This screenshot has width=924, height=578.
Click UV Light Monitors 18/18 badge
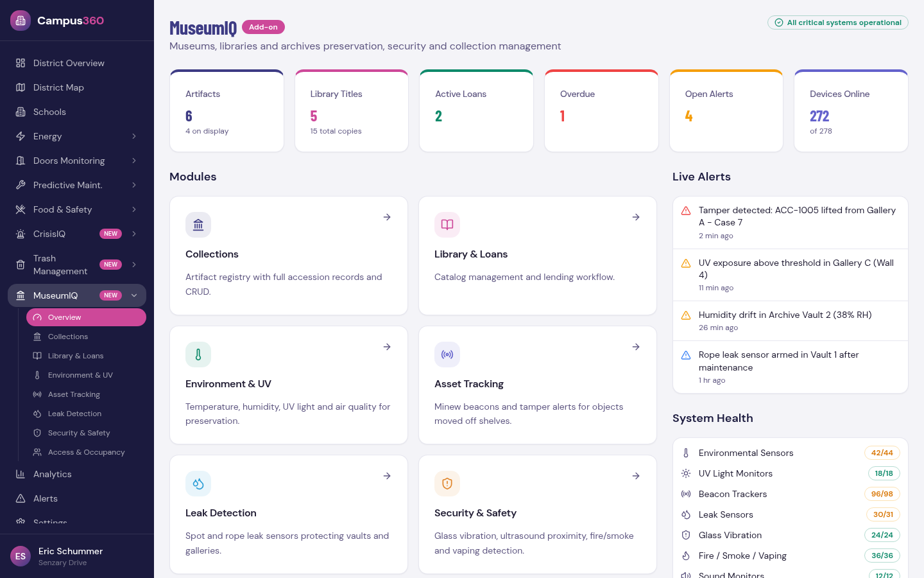tap(884, 473)
